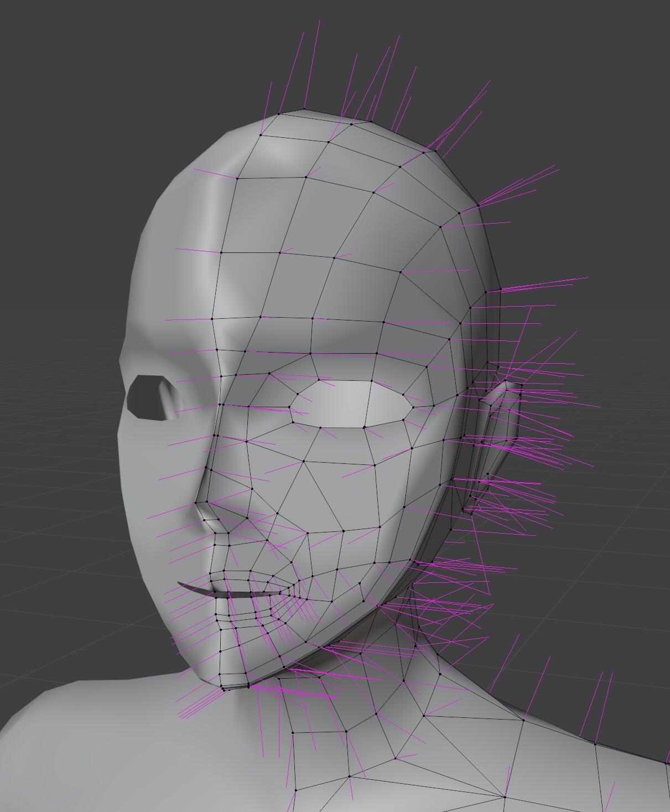This screenshot has width=670, height=812.
Task: Click the dark mouth slit opening
Action: point(232,594)
